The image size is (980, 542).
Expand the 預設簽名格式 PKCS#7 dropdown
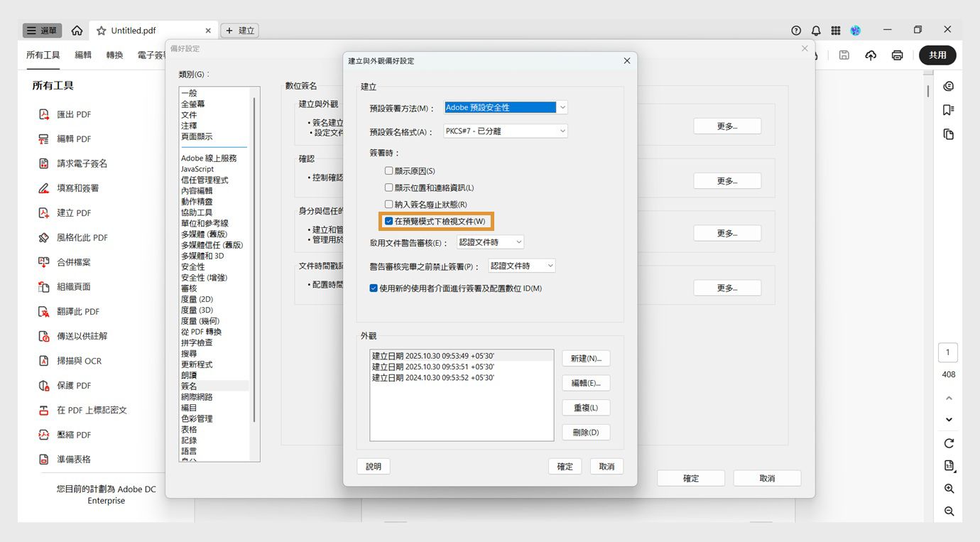(x=561, y=131)
